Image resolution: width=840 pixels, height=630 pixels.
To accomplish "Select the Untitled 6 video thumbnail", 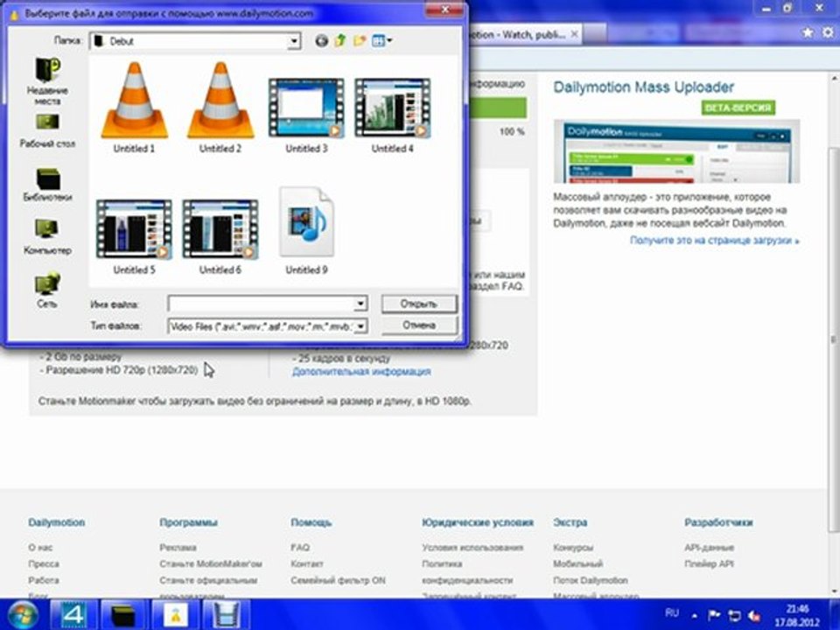I will [x=220, y=235].
